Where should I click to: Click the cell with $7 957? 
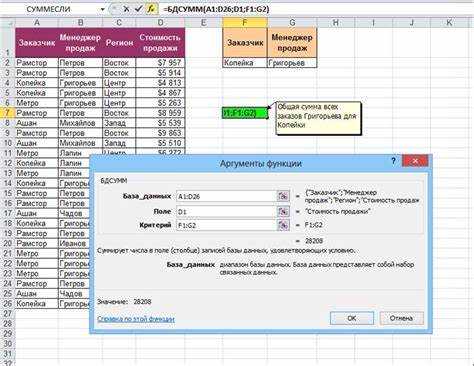pos(160,63)
